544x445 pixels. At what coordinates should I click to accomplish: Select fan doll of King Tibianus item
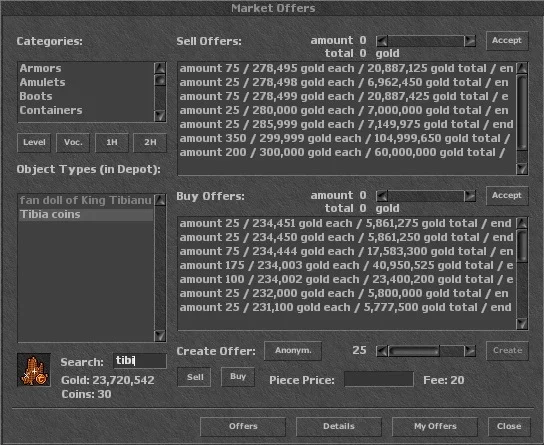coord(85,200)
